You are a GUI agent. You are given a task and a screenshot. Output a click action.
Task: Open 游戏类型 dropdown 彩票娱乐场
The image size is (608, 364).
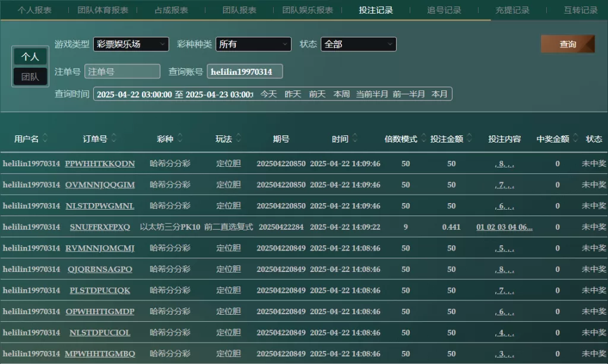coord(131,44)
